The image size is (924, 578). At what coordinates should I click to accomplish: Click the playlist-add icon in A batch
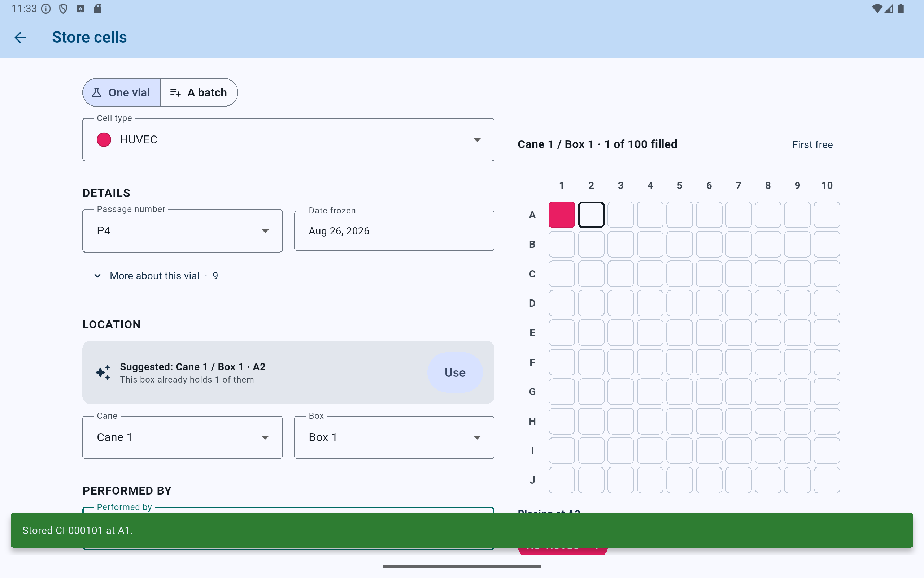coord(175,92)
